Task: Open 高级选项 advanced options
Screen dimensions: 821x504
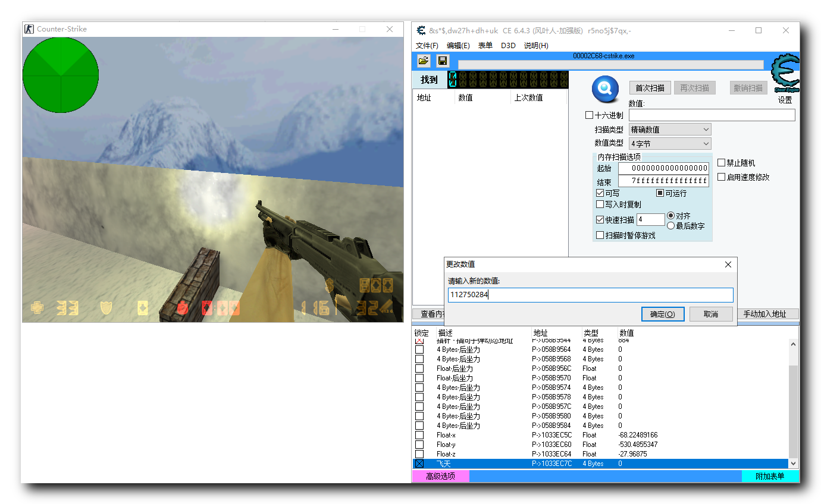Action: point(441,476)
